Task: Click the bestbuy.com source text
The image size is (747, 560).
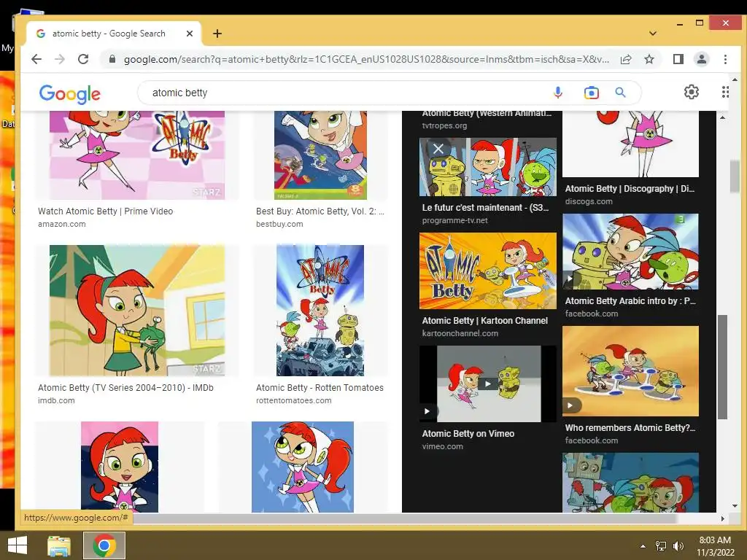Action: 279,224
